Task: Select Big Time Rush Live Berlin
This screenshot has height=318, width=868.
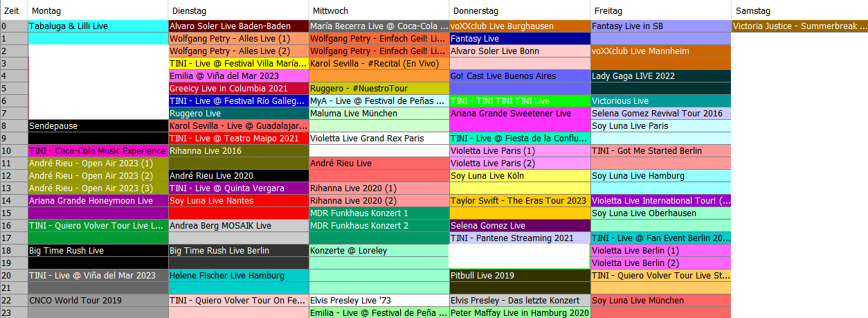Action: pyautogui.click(x=238, y=251)
